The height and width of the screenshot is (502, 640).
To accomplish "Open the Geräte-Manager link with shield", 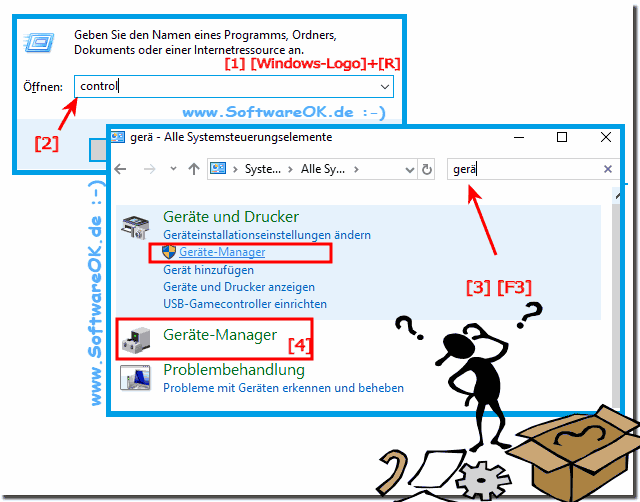I will pyautogui.click(x=222, y=252).
